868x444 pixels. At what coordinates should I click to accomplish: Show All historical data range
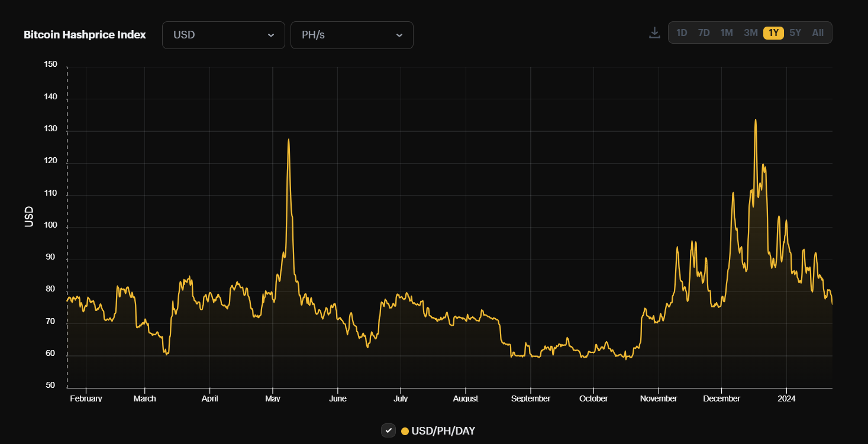pos(818,33)
